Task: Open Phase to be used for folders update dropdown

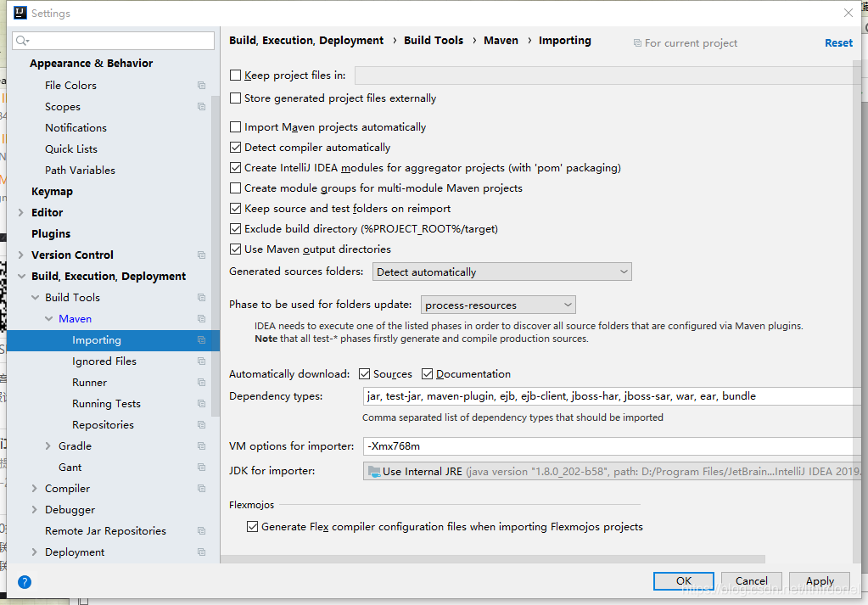Action: coord(498,305)
